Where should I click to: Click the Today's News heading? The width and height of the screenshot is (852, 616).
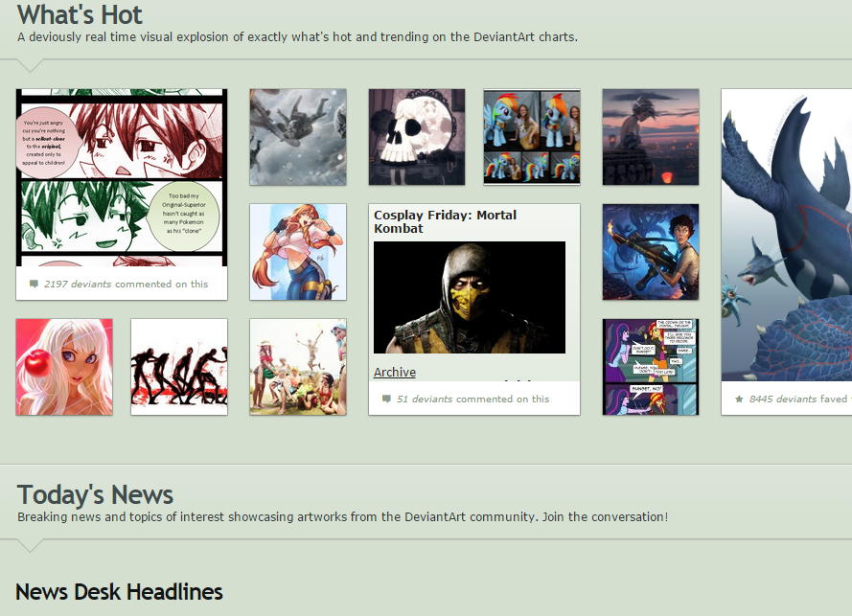[95, 495]
